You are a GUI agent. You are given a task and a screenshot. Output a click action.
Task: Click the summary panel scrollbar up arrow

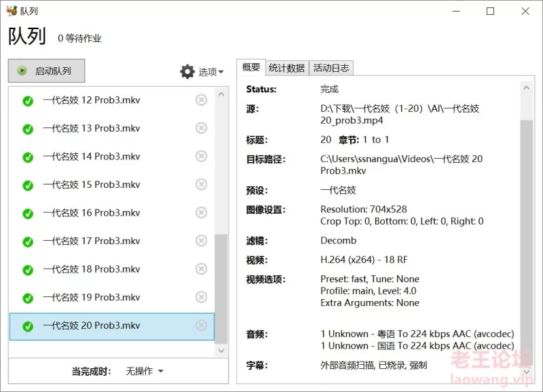(526, 88)
